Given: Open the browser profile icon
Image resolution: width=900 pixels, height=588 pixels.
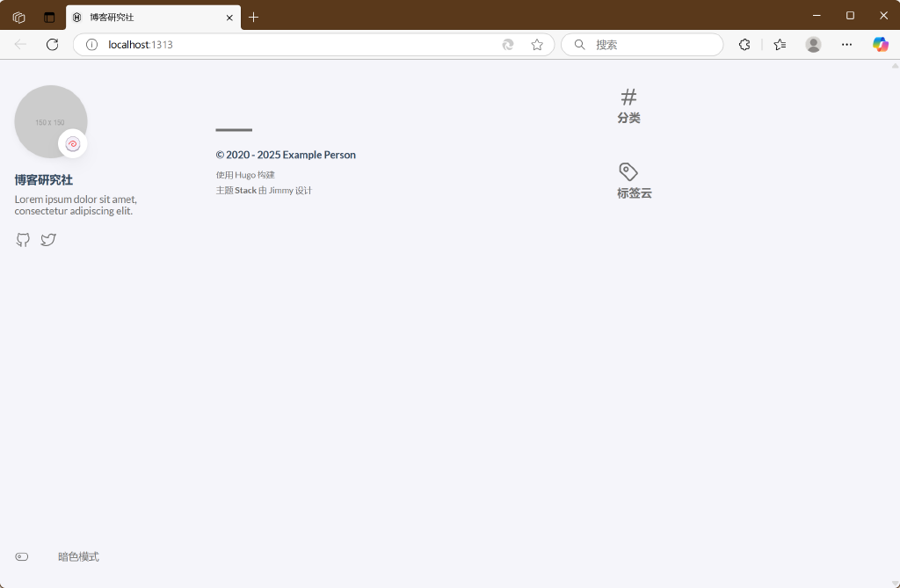Looking at the screenshot, I should (813, 44).
